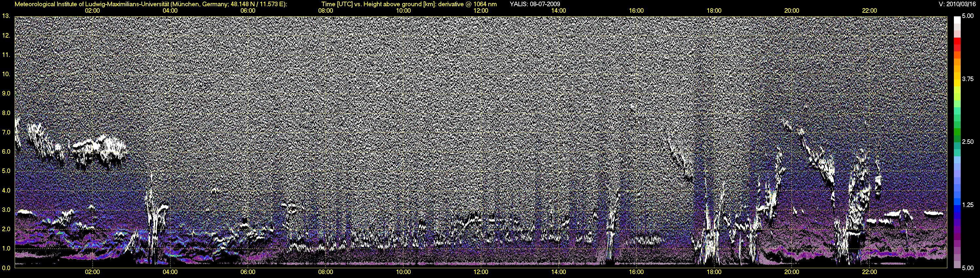980x278 pixels.
Task: Click the 11. height axis label
Action: point(6,55)
